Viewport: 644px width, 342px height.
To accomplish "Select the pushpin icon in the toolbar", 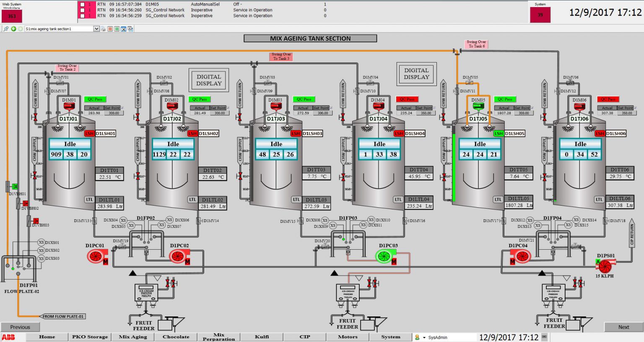I will (x=7, y=29).
